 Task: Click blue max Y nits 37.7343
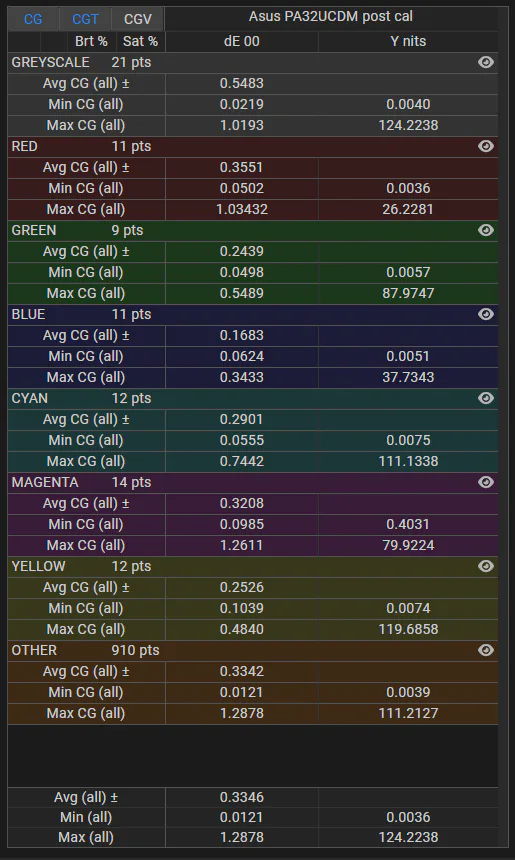tap(408, 377)
